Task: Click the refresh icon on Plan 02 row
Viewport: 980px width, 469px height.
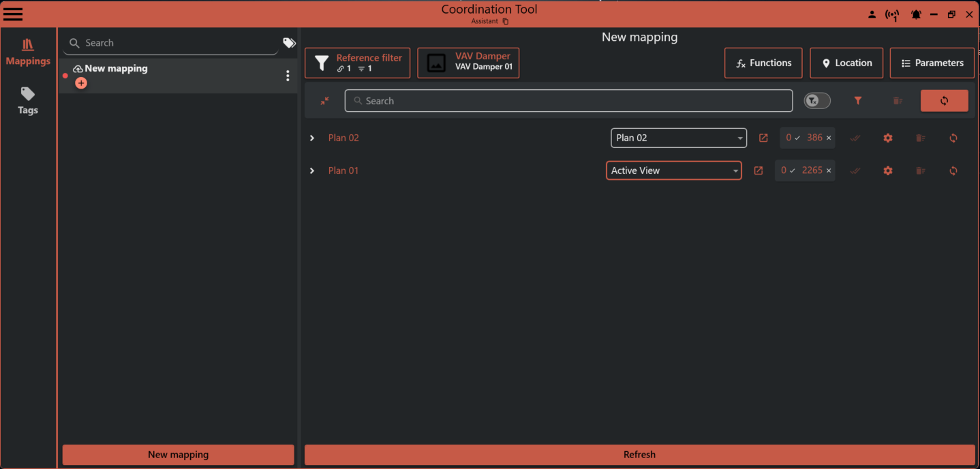Action: 953,138
